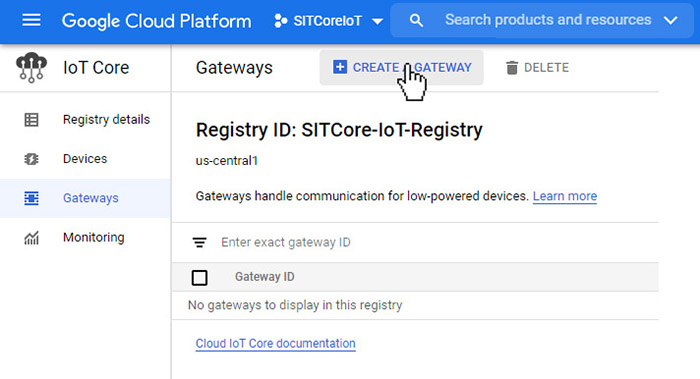Click the us-central1 region text

pyautogui.click(x=227, y=161)
